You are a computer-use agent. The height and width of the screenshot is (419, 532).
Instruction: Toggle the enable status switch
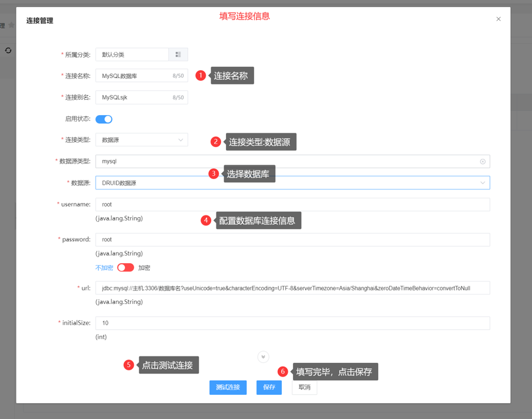[104, 119]
